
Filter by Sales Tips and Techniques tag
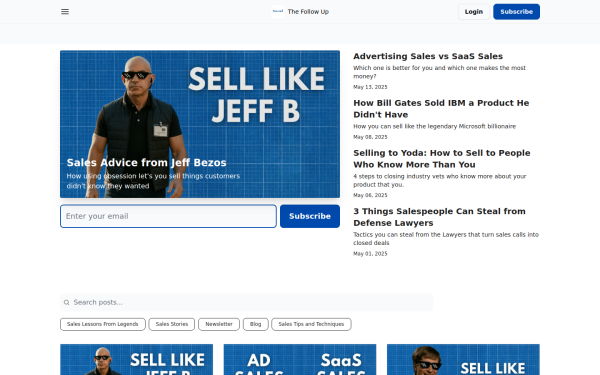tap(311, 324)
